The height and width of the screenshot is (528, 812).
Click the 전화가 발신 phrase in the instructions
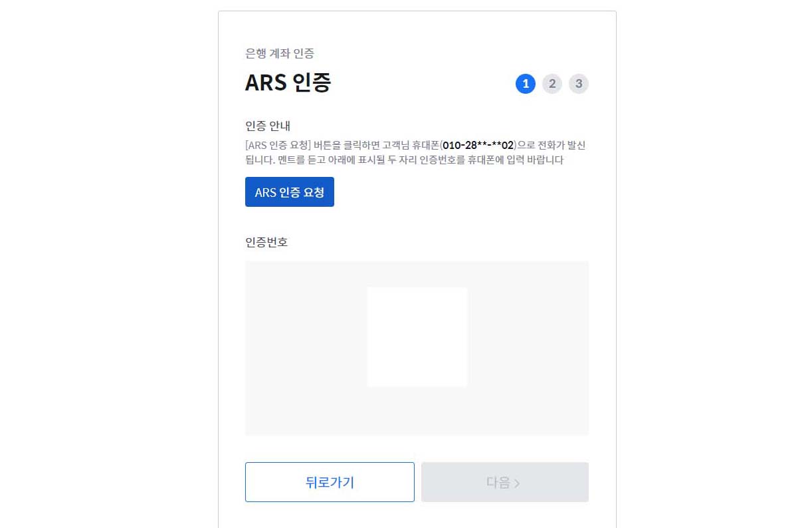(x=562, y=145)
